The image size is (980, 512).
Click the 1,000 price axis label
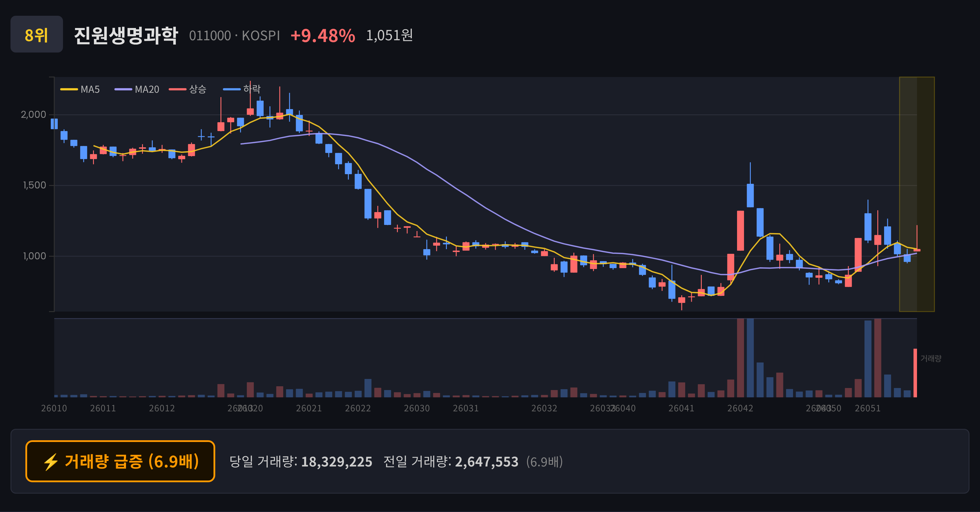(x=35, y=256)
